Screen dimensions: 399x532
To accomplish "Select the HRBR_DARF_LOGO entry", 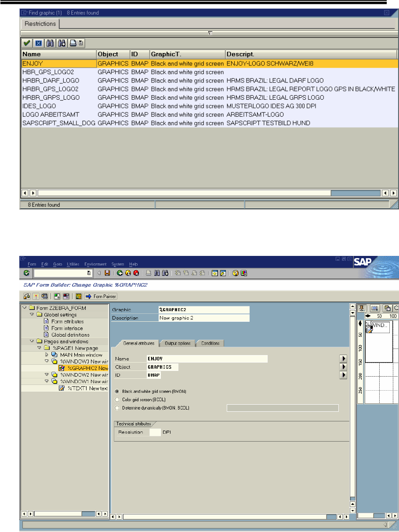I will tap(210, 80).
